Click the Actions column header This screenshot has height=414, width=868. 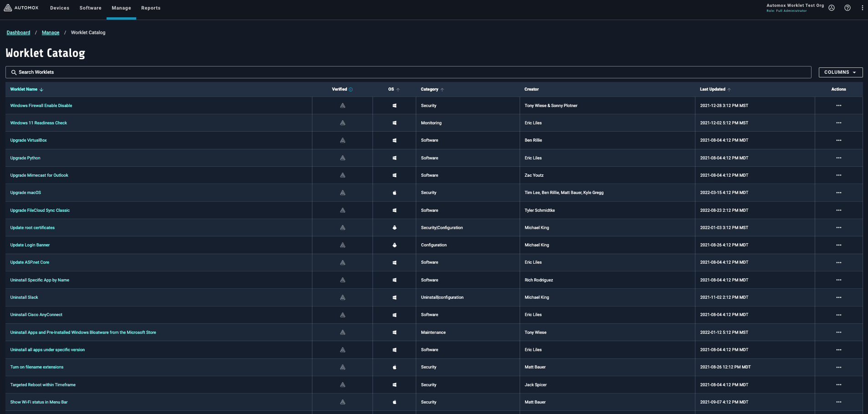pos(838,89)
